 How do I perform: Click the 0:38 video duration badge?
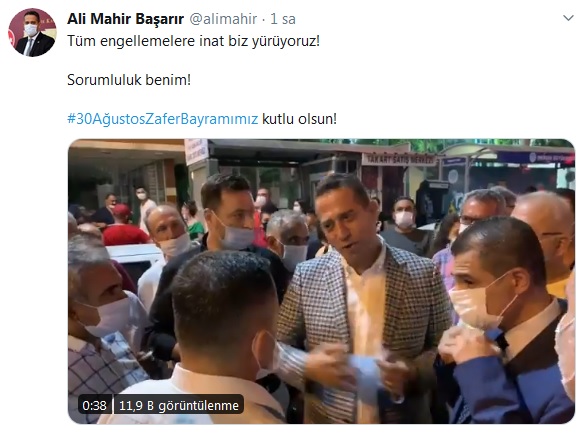94,406
